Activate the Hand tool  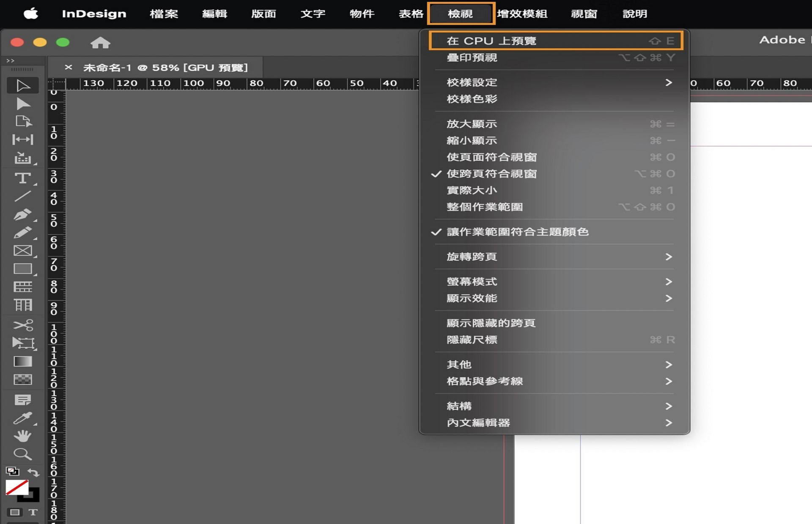tap(23, 436)
